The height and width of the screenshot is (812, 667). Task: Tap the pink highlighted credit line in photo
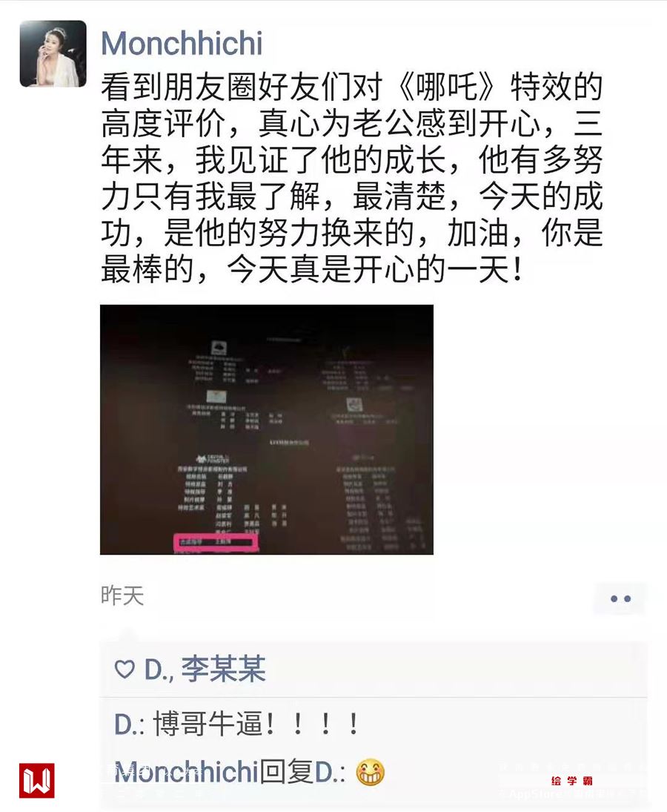click(215, 542)
